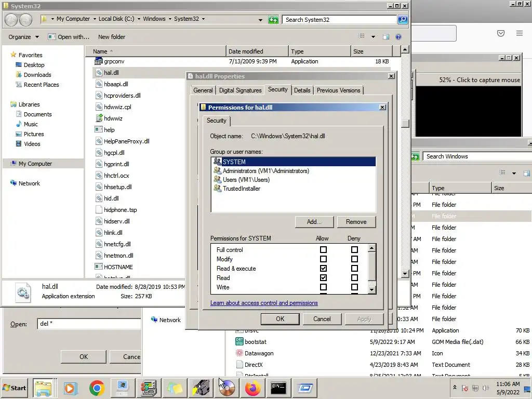The height and width of the screenshot is (399, 532).
Task: Select the grpconv application icon
Action: (x=98, y=61)
